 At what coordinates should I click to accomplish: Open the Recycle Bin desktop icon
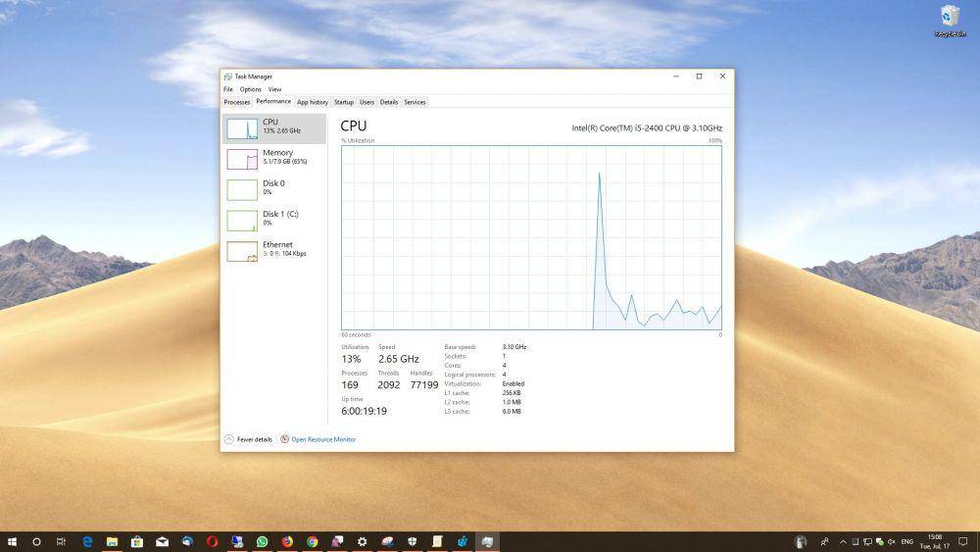click(x=950, y=21)
